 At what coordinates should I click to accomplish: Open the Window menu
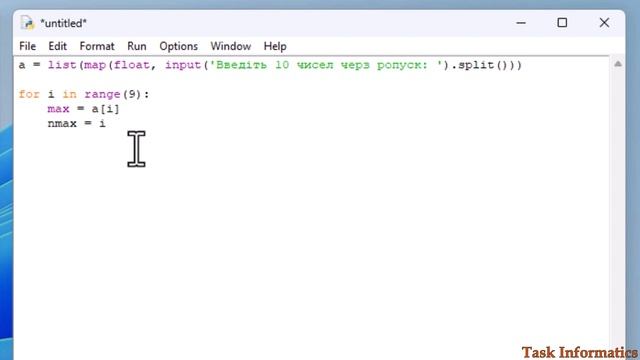231,46
